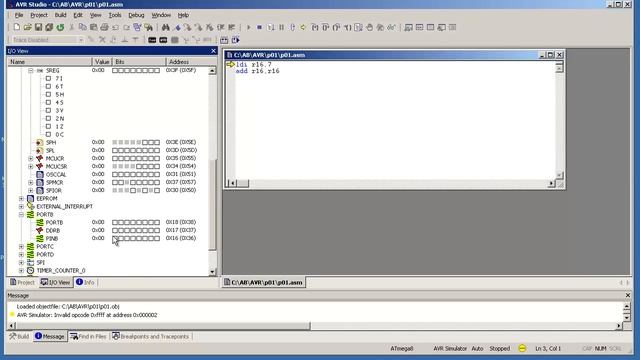Click the Auto Step icon
Viewport: 640px width, 360px height.
(358, 27)
